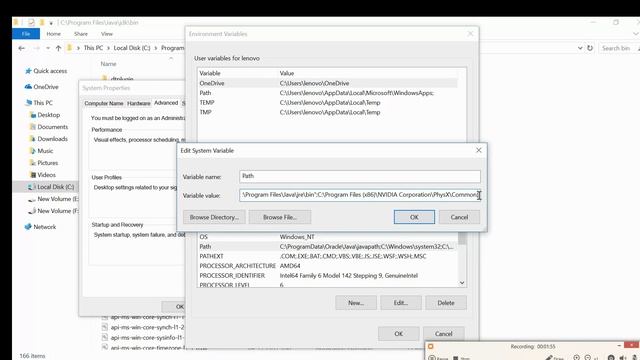Open the Computer Name tab in System Properties
Viewport: 640px width, 360px height.
(104, 103)
